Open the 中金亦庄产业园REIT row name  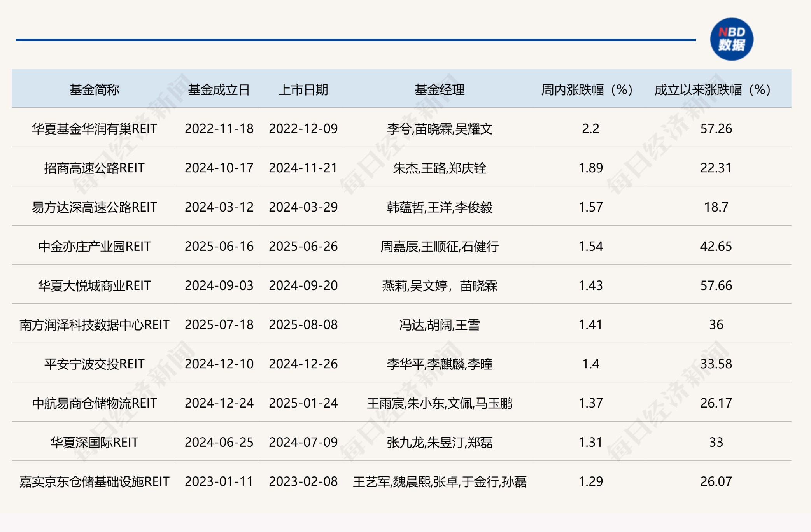(95, 247)
